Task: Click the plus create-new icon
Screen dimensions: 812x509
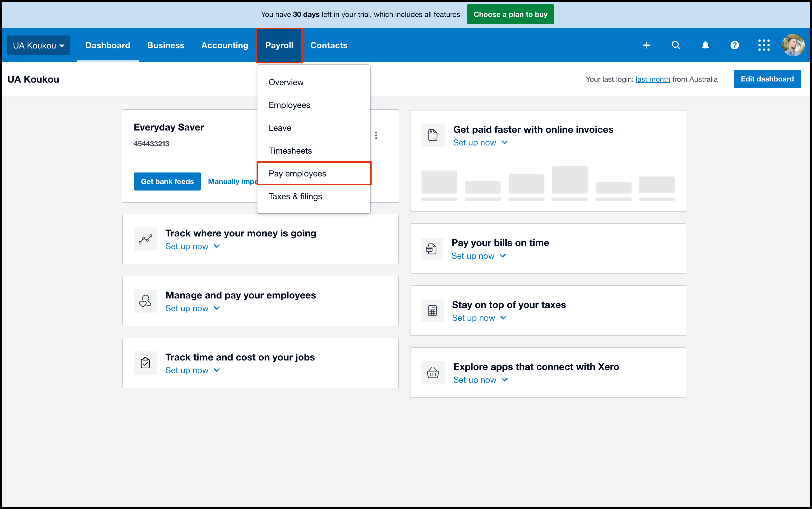Action: tap(646, 45)
